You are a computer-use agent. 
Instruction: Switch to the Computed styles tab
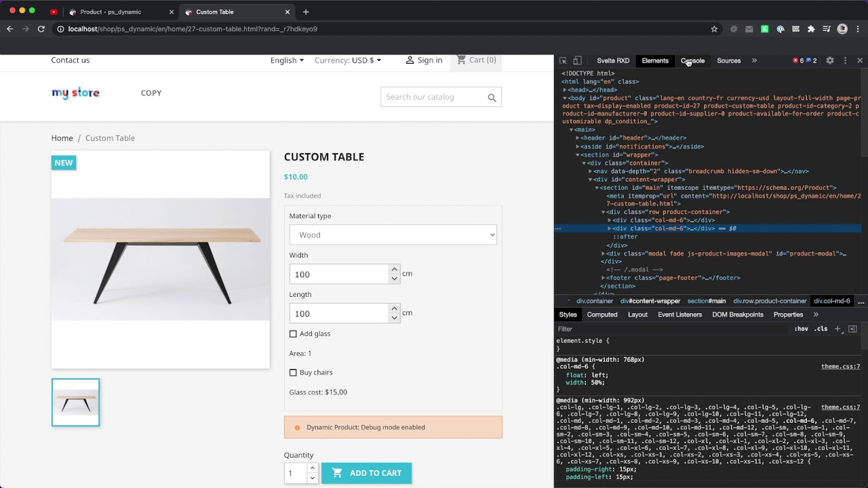[602, 314]
